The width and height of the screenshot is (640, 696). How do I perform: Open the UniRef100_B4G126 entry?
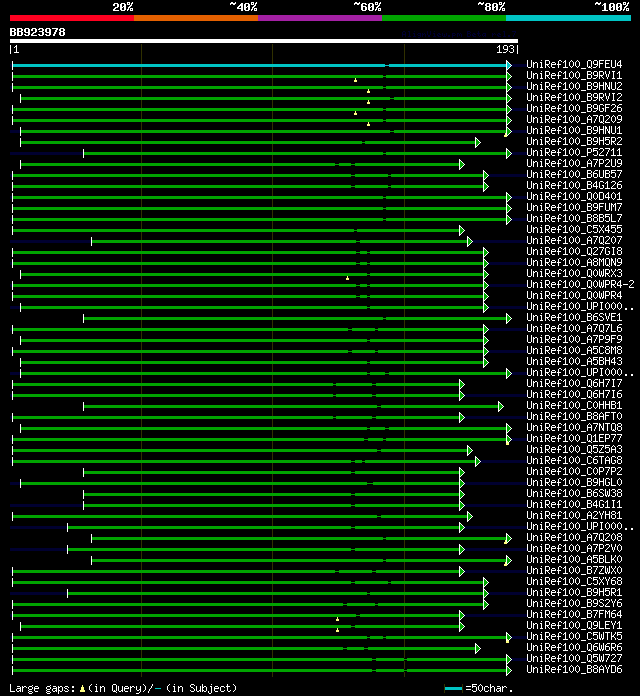[574, 185]
